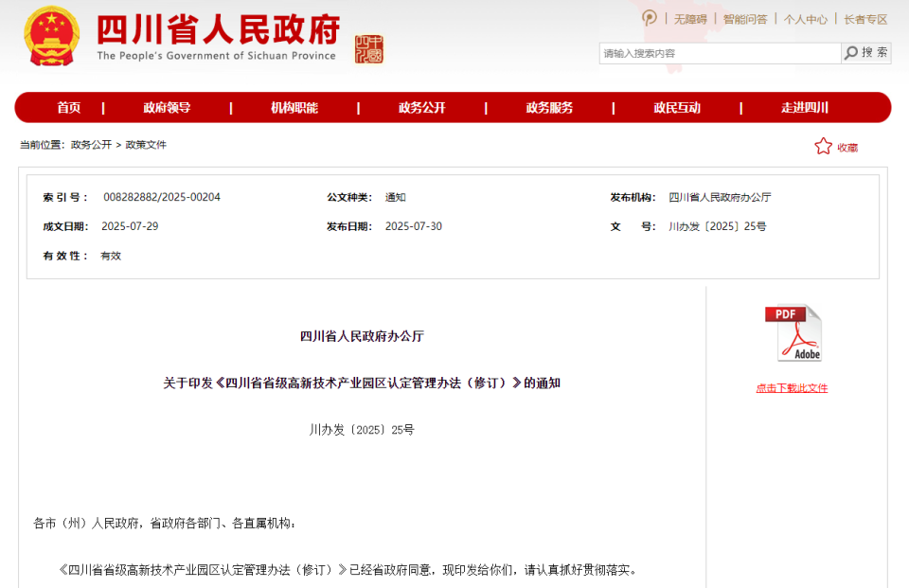
Task: Click the 收藏 text link
Action: [x=847, y=148]
